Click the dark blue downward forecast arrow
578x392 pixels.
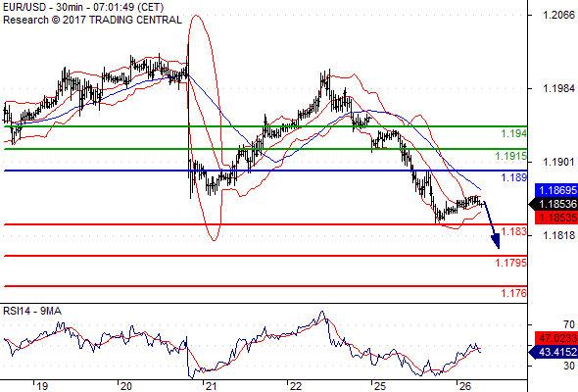pos(492,225)
